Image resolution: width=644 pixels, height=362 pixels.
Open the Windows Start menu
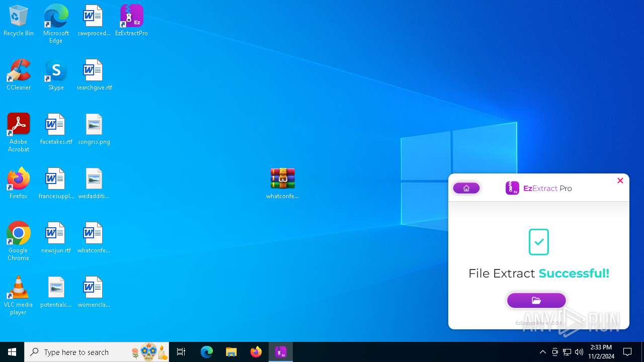pos(12,352)
